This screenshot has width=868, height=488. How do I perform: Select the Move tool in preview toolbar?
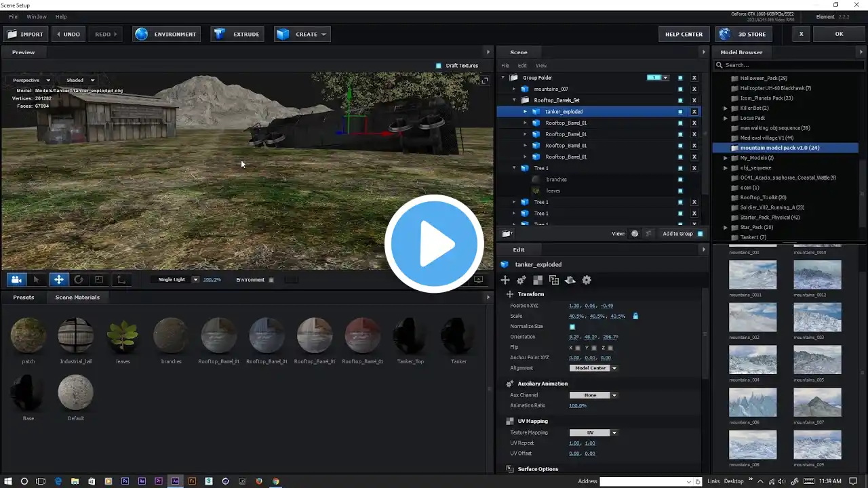[58, 279]
